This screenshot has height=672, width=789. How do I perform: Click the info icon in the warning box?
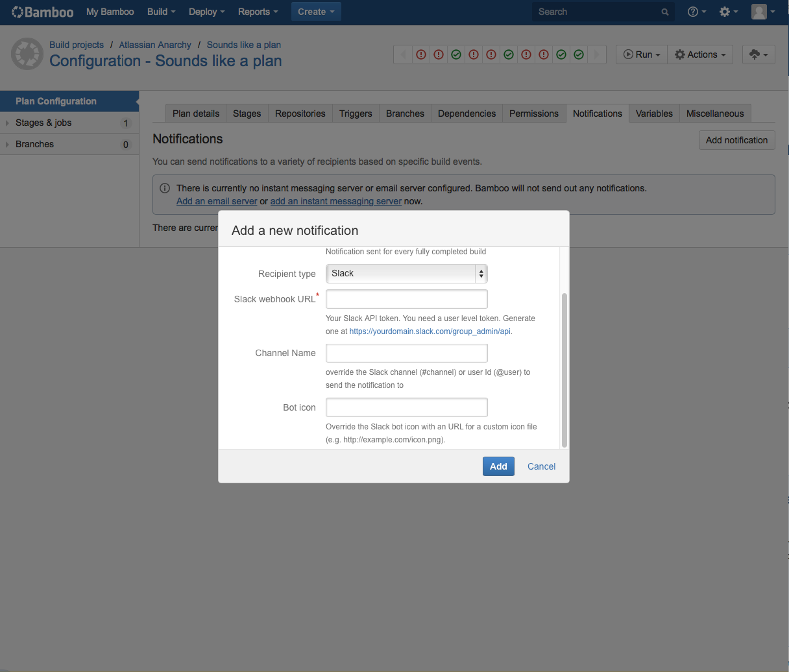[x=165, y=188]
